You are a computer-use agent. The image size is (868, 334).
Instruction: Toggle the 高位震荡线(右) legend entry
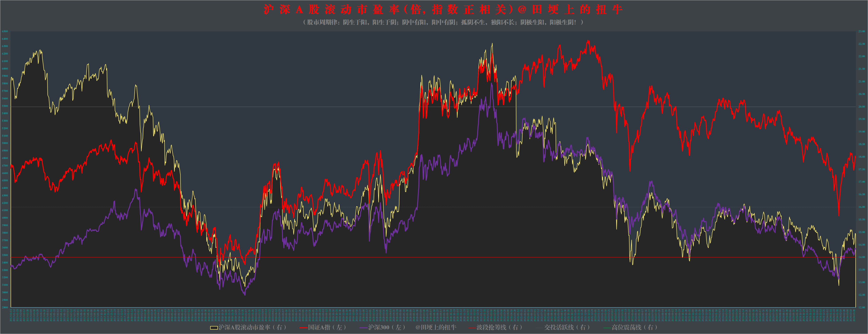(635, 327)
